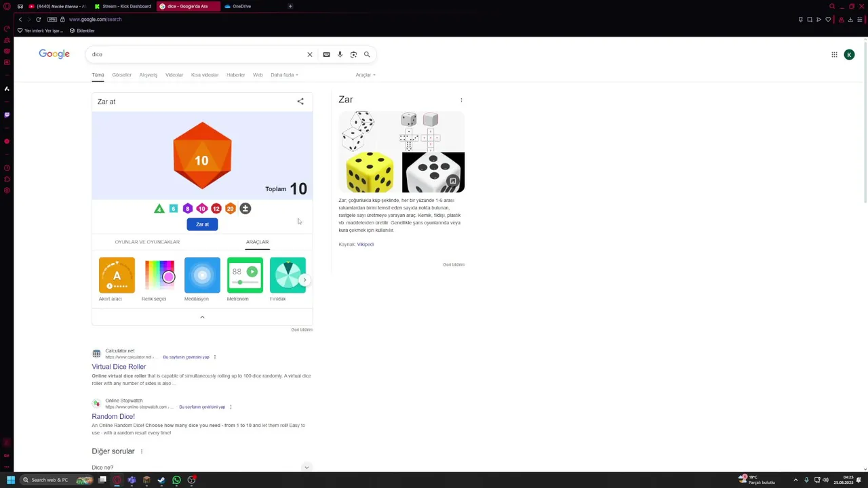The image size is (868, 488).
Task: Open the Akort aracı tuner tool
Action: click(x=117, y=275)
